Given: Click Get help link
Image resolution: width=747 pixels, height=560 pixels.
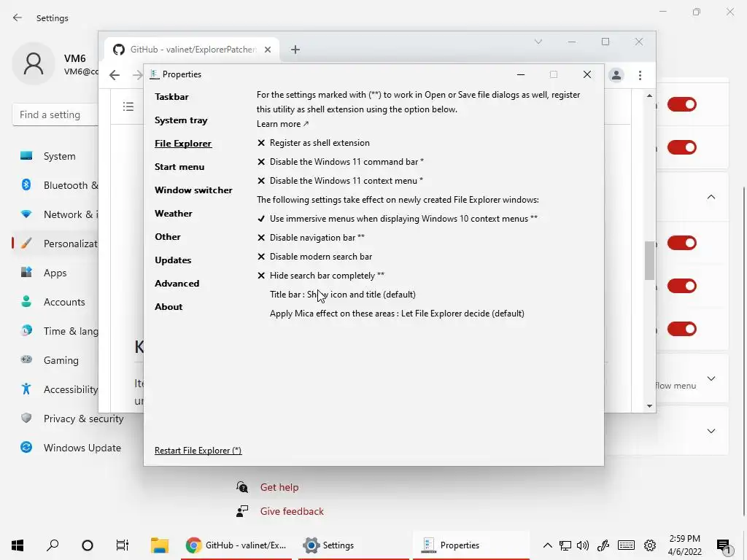Looking at the screenshot, I should coord(279,487).
